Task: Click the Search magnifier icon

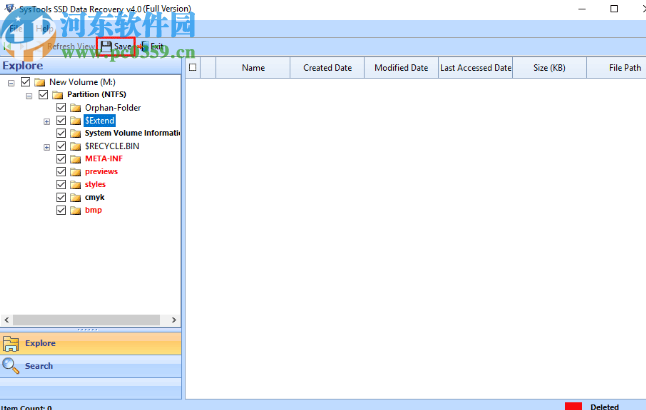Action: pyautogui.click(x=11, y=365)
